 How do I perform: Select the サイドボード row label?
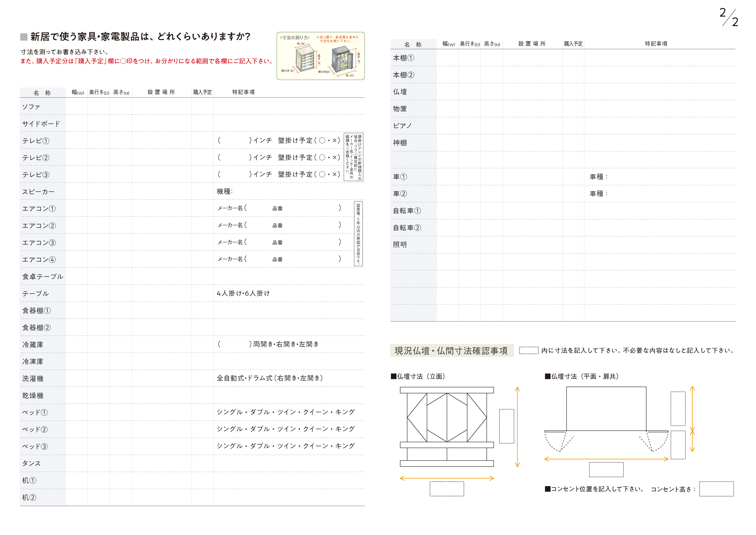click(x=41, y=124)
